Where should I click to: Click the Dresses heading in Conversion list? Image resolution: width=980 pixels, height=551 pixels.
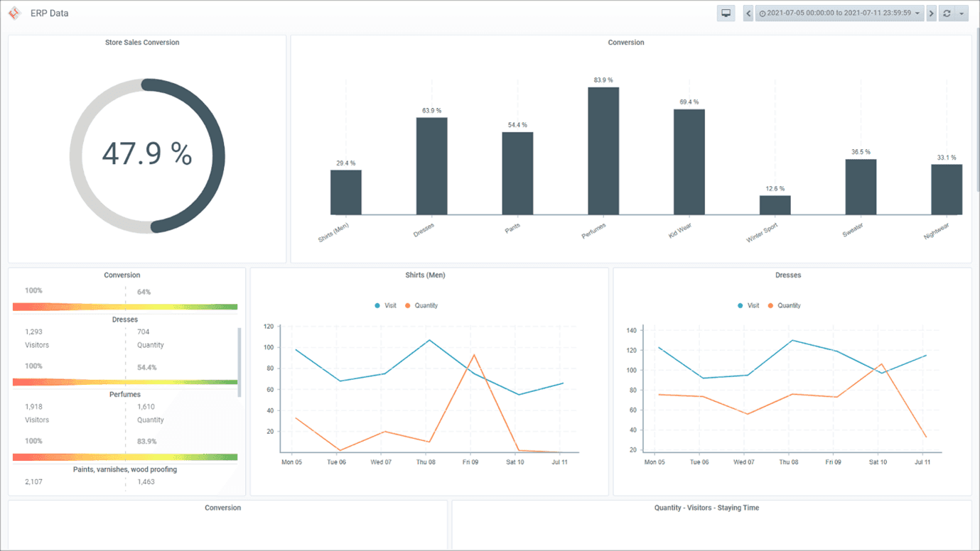pos(125,320)
